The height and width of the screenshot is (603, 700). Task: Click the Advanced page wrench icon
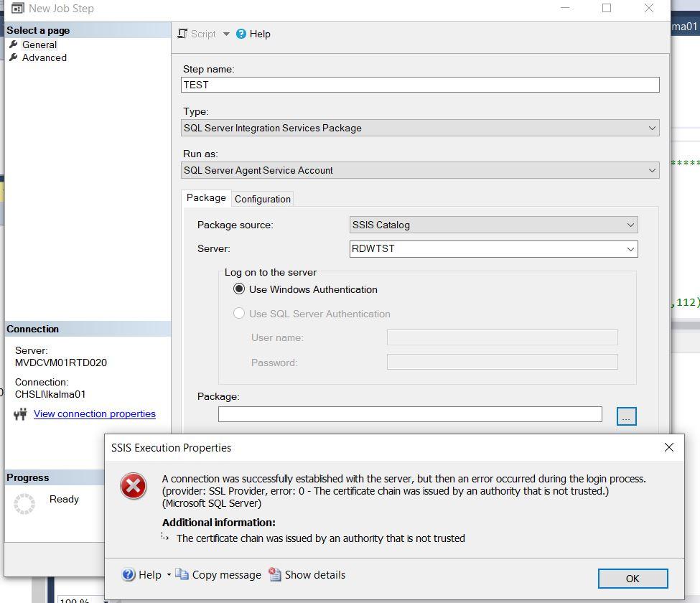(x=14, y=57)
